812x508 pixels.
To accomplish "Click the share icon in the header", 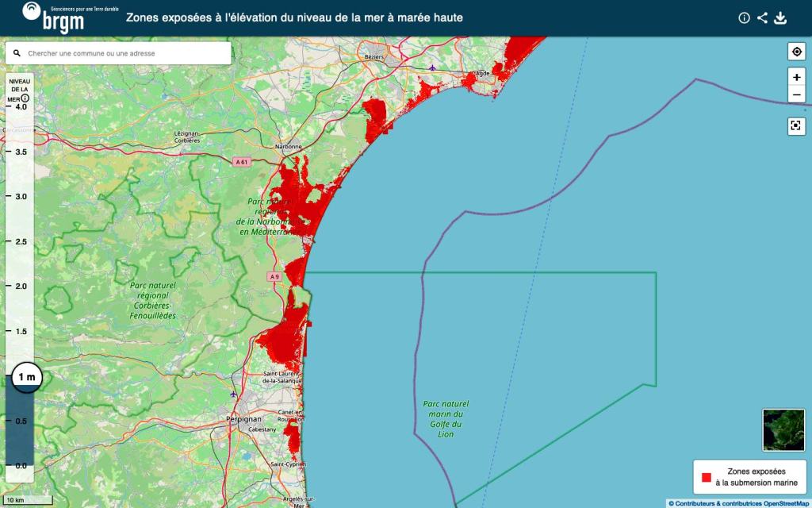I will point(762,18).
